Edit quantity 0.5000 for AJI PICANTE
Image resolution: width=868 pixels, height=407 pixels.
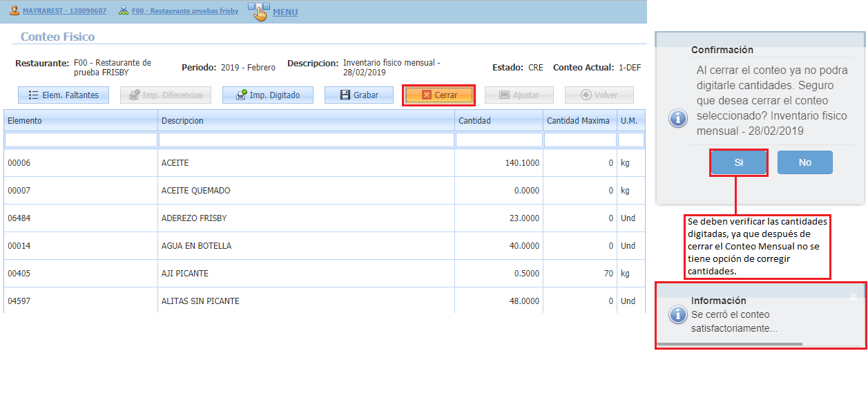499,274
